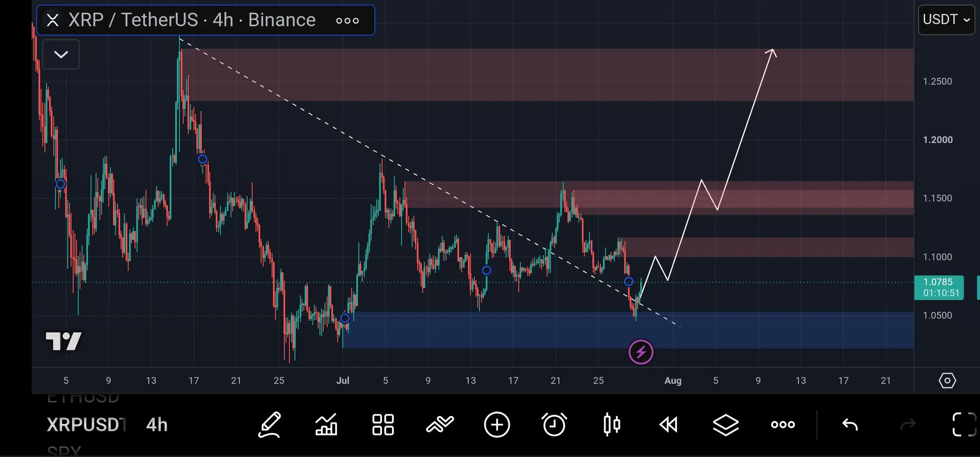
Task: Open chart settings gear on axis
Action: point(947,381)
